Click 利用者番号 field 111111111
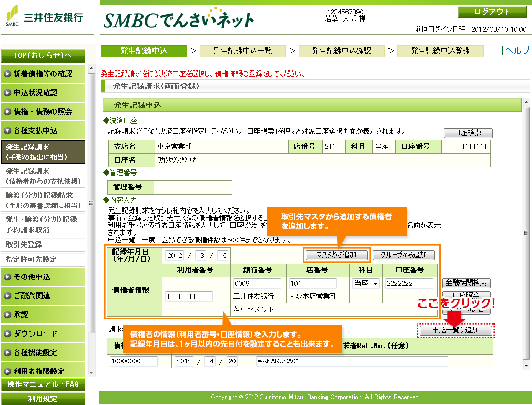This screenshot has height=405, width=532. 189,296
